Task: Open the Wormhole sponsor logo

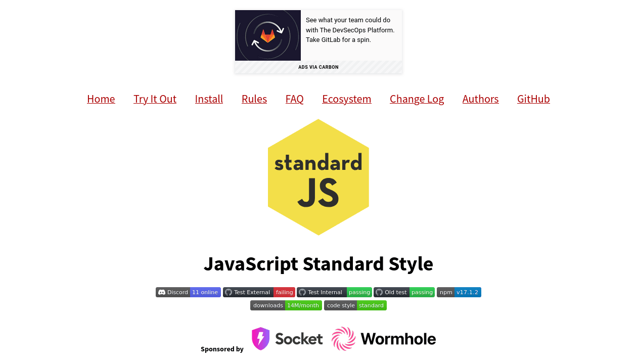Action: pos(384,339)
